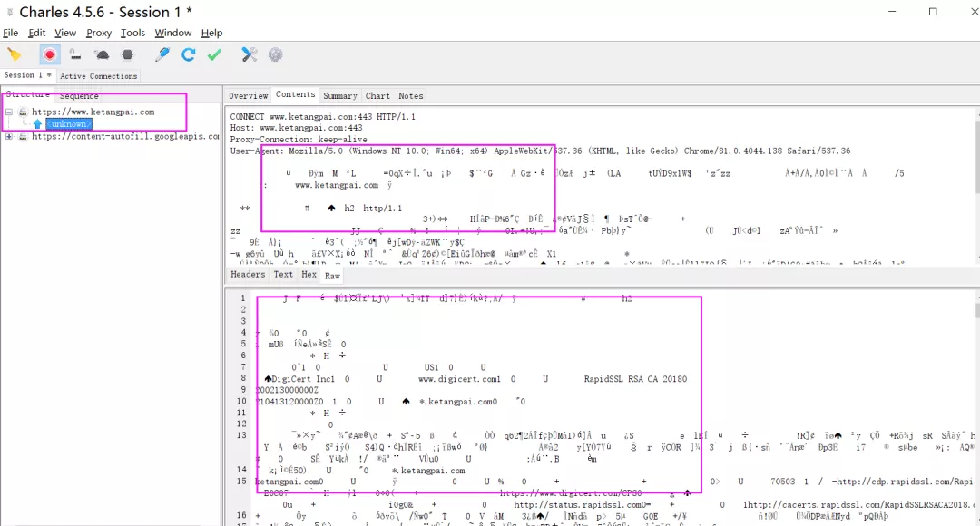Click the User-Agent header line
The height and width of the screenshot is (526, 980).
pos(540,151)
